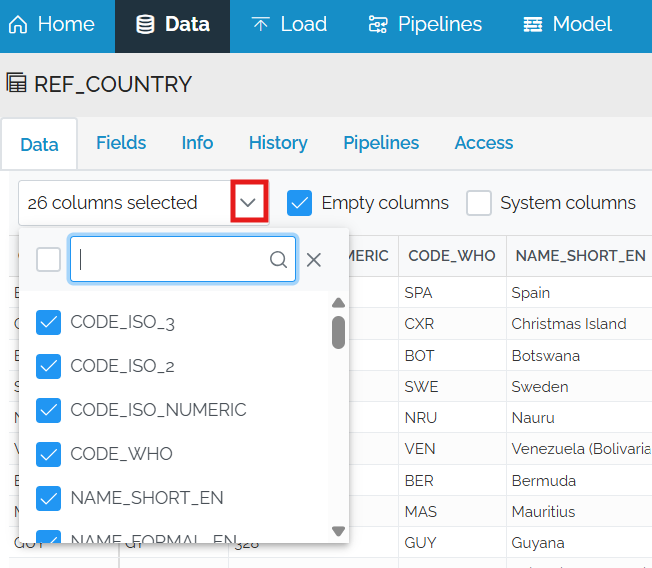Screen dimensions: 652x568
Task: Open the Load navigation item
Action: point(289,25)
